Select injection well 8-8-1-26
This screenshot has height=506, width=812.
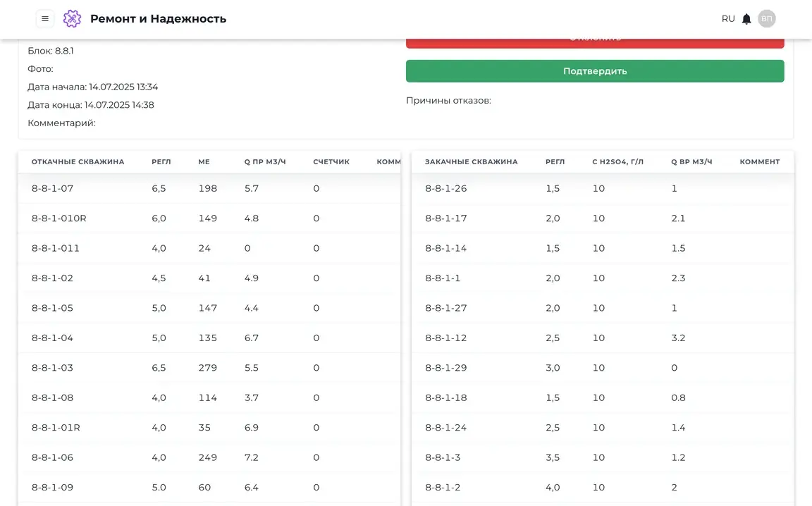[603, 189]
